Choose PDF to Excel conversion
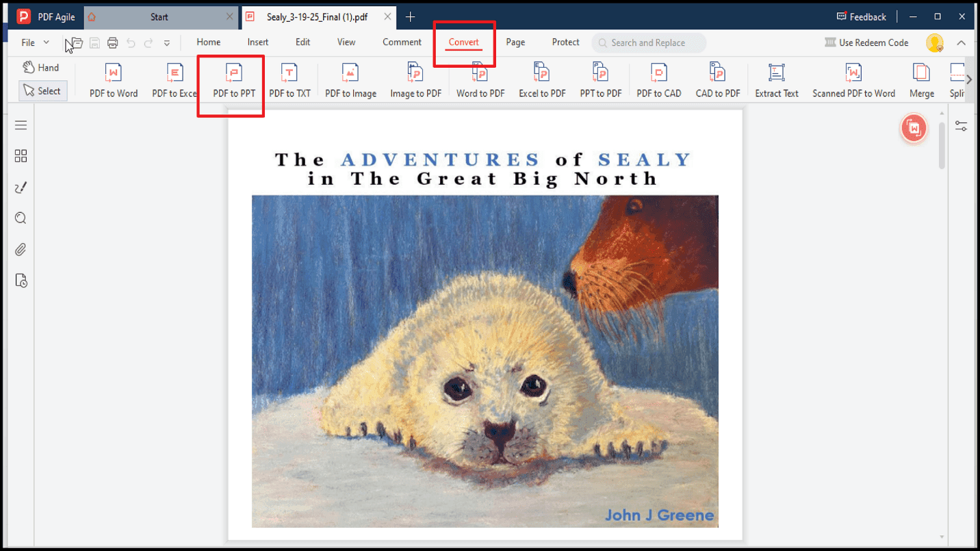Screen dimensions: 980x551 pos(175,80)
